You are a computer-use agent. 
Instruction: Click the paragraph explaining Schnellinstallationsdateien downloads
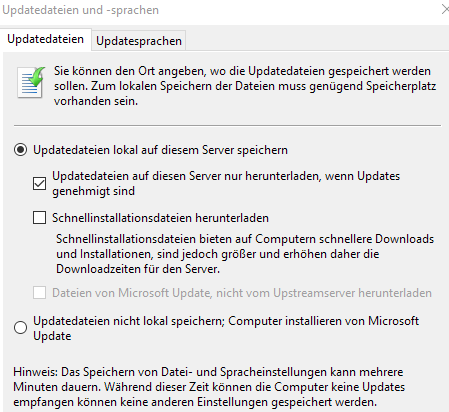point(245,254)
